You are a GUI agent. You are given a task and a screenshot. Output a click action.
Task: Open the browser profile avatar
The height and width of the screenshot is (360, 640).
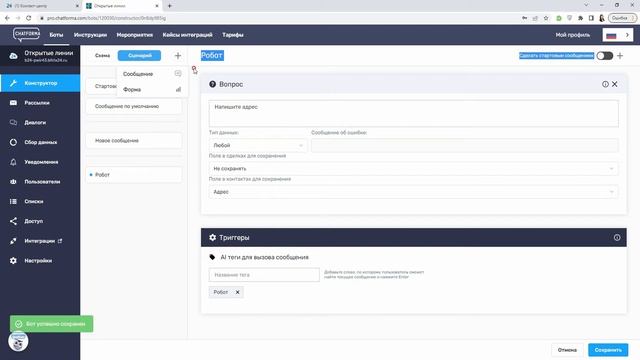602,18
